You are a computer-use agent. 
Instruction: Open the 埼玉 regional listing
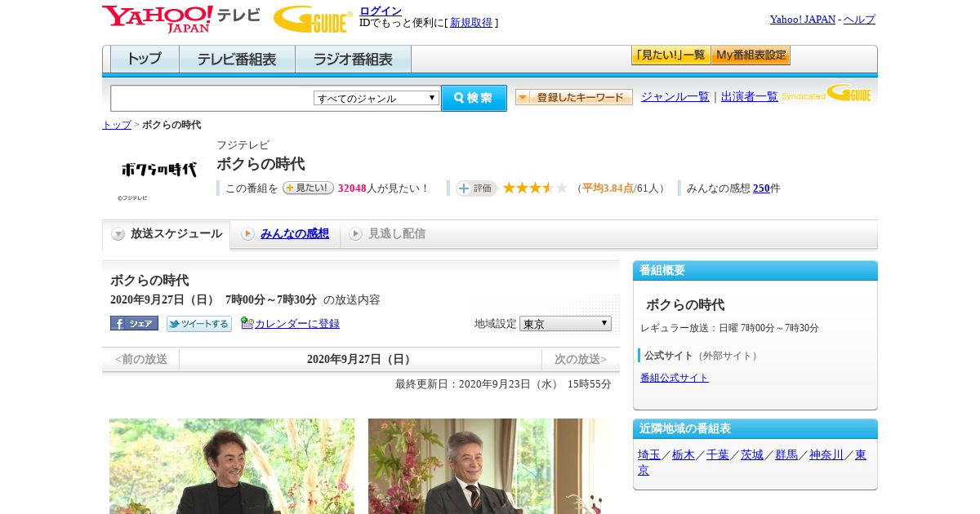click(x=649, y=454)
